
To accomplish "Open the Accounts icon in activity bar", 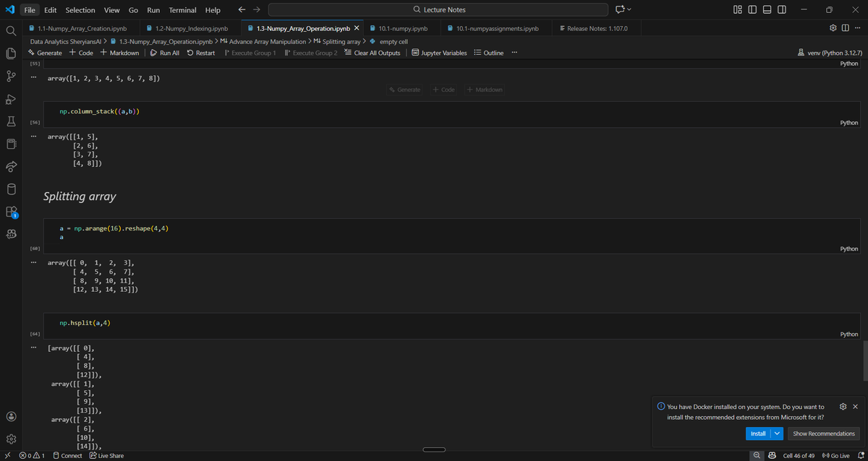I will tap(11, 417).
